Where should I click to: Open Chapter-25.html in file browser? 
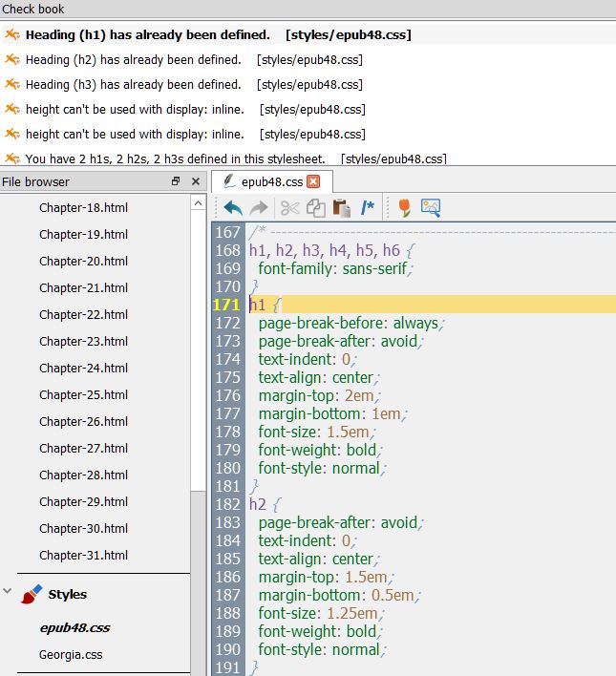(x=84, y=395)
